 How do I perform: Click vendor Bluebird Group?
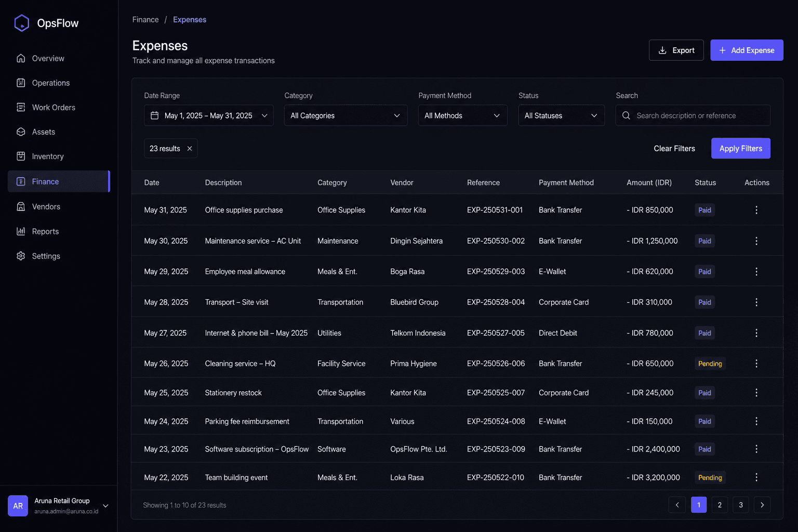[414, 302]
